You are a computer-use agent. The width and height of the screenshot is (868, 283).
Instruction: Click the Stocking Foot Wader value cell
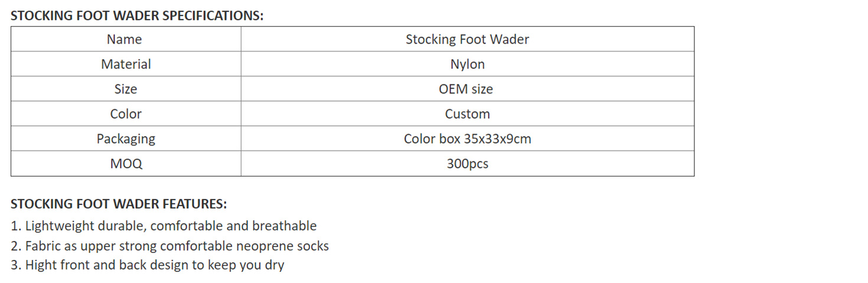point(467,40)
